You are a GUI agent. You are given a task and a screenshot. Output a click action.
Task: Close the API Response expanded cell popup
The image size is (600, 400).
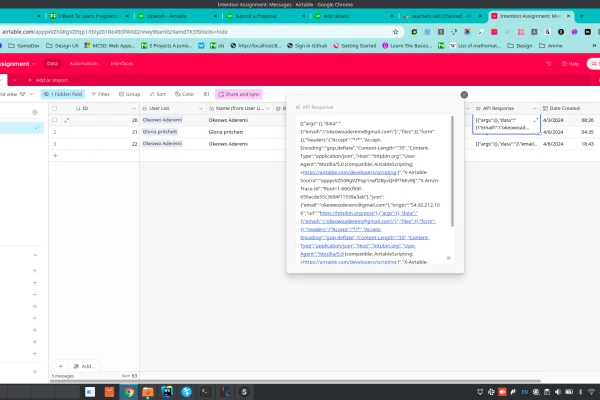click(464, 94)
